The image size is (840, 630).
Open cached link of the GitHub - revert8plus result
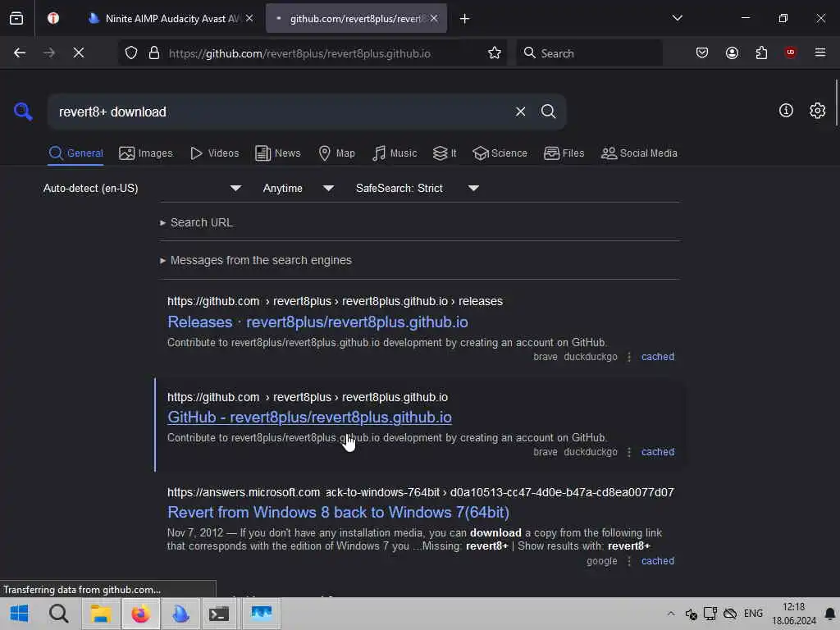(x=657, y=452)
